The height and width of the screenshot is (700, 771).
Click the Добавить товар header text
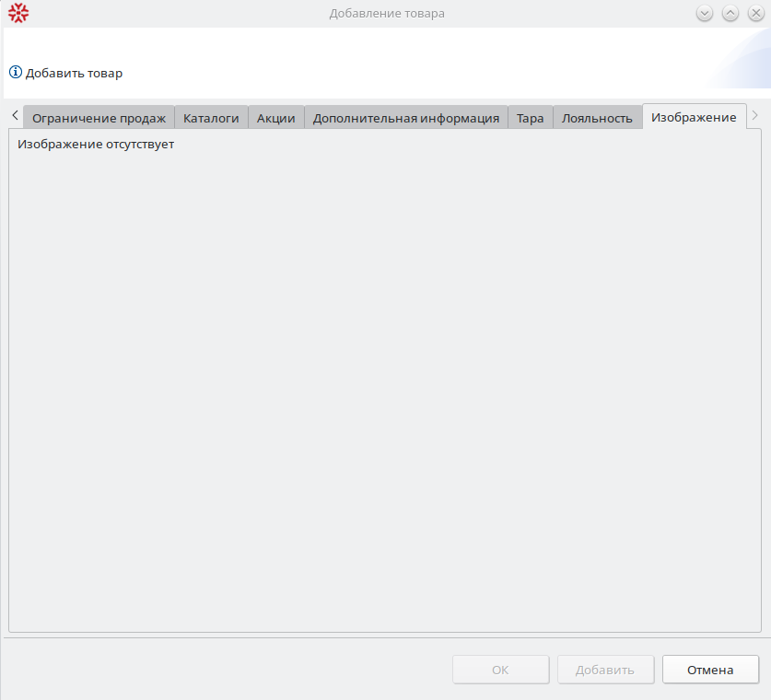coord(74,73)
